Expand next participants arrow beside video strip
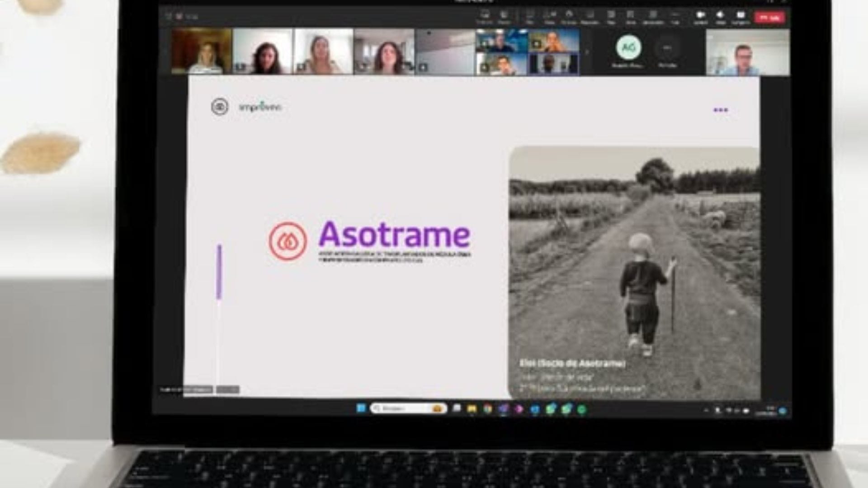 pos(587,52)
